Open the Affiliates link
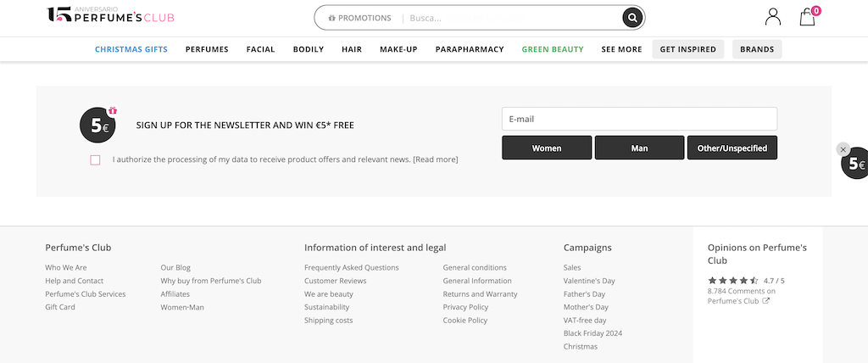Screen dimensions: 868x363 pos(175,294)
